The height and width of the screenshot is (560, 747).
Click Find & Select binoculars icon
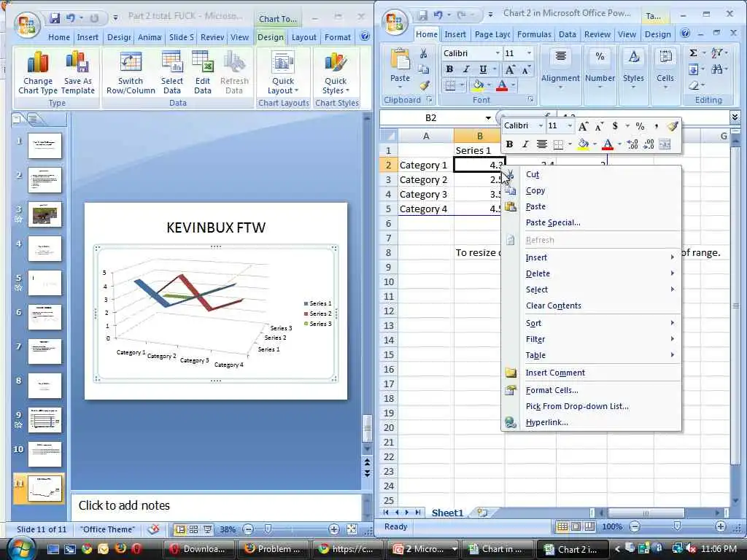(717, 69)
